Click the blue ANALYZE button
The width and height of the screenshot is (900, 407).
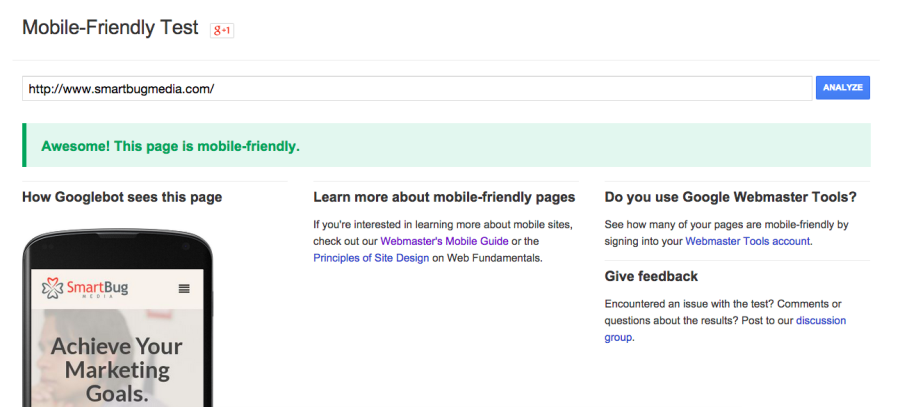coord(843,88)
